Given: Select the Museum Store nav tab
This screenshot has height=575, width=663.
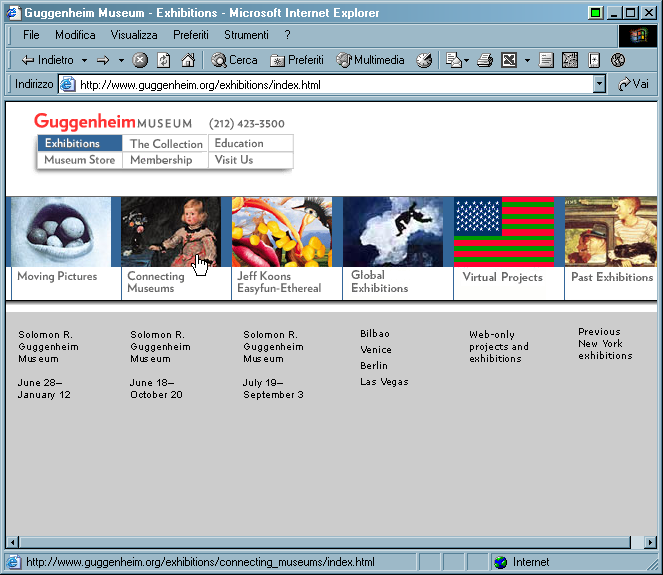Looking at the screenshot, I should [80, 160].
